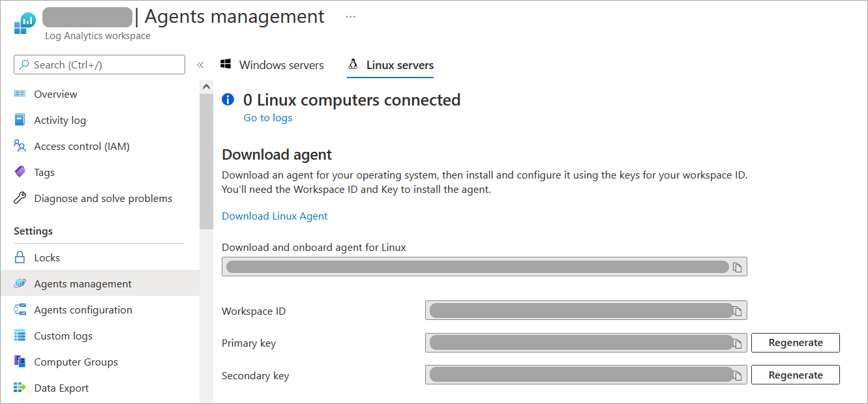Open the ellipsis more options menu
The width and height of the screenshot is (868, 404).
point(350,17)
